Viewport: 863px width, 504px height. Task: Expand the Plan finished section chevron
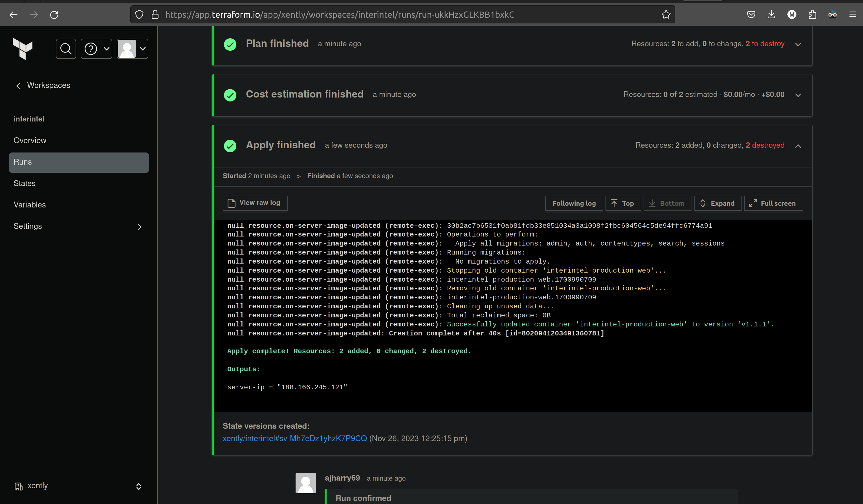click(798, 45)
